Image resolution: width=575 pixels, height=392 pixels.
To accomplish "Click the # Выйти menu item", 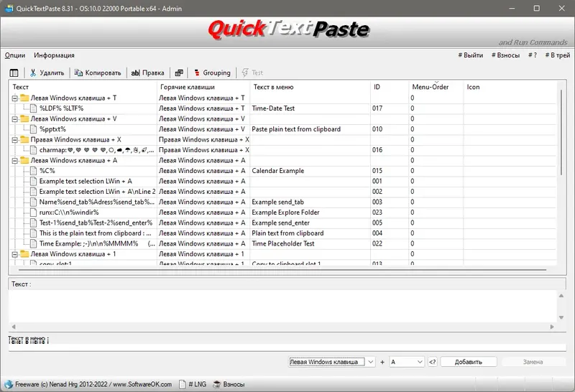I will [471, 55].
